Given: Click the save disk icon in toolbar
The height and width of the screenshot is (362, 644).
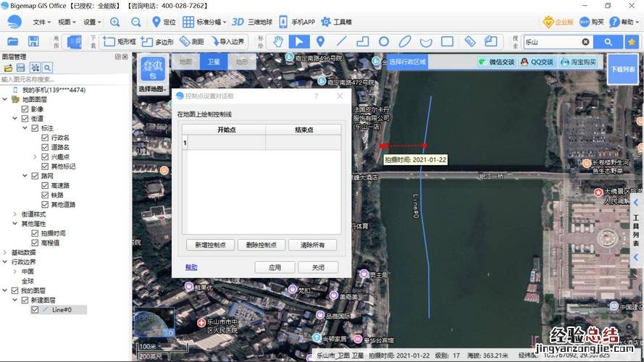Looking at the screenshot, I should [33, 41].
